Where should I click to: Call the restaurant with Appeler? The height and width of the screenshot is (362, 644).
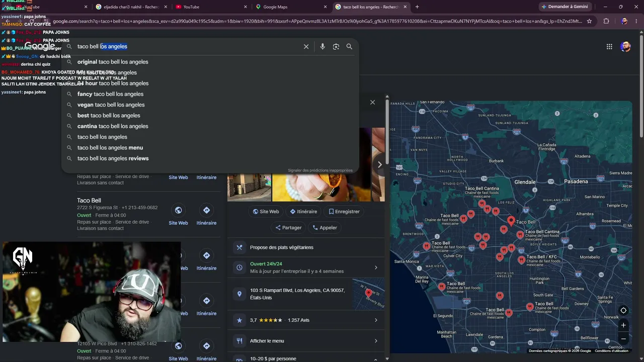tap(325, 228)
